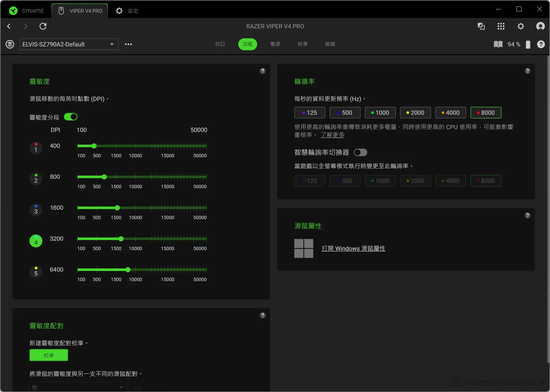The width and height of the screenshot is (550, 392).
Task: Set polling rate to 8000 Hz
Action: coord(486,112)
